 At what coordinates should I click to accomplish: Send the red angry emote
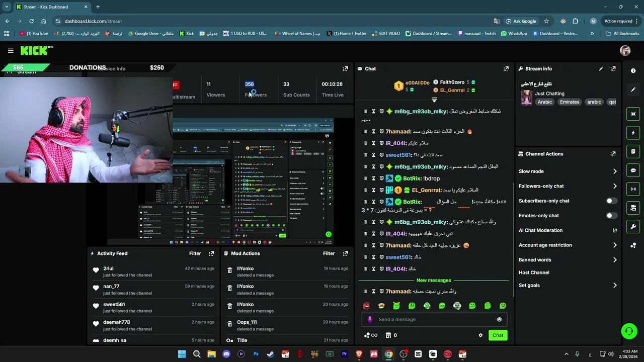coord(366,306)
